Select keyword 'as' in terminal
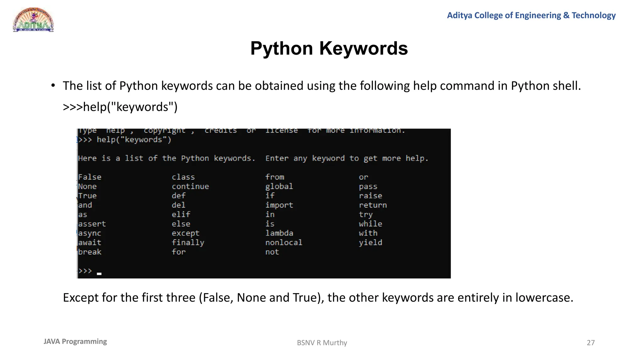 pos(83,215)
